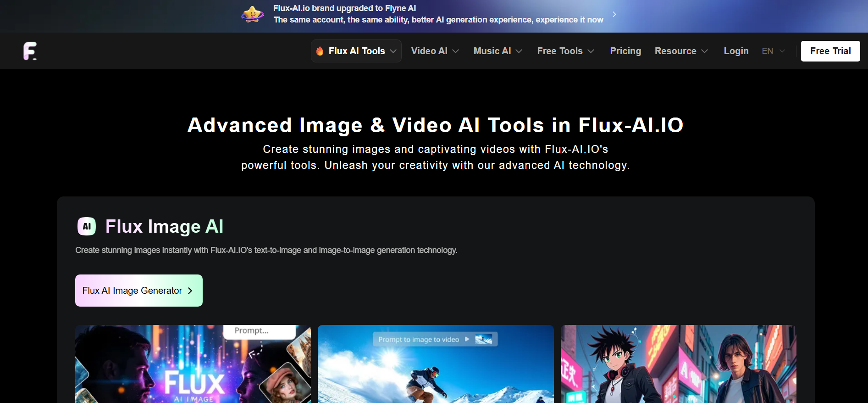Click the Flux Image AI section heading

pos(164,226)
